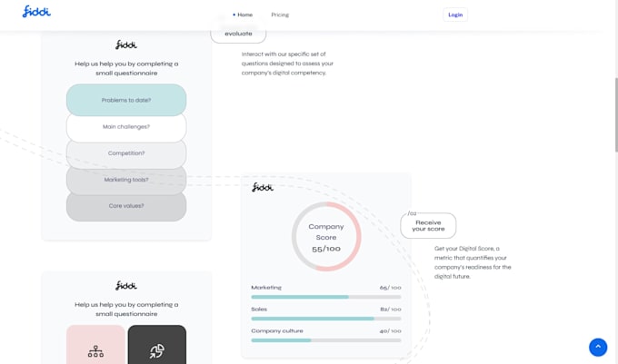
Task: Click the '55/100' score text
Action: 326,249
